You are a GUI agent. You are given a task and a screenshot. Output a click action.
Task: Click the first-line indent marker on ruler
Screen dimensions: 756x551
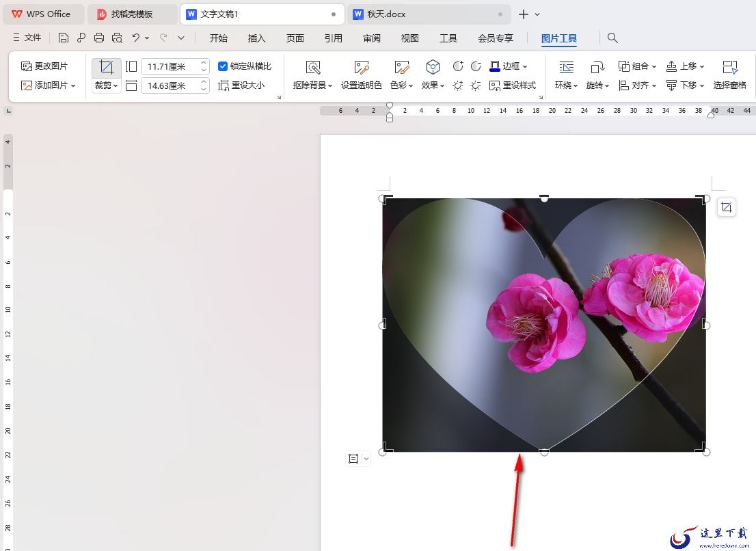(x=390, y=105)
